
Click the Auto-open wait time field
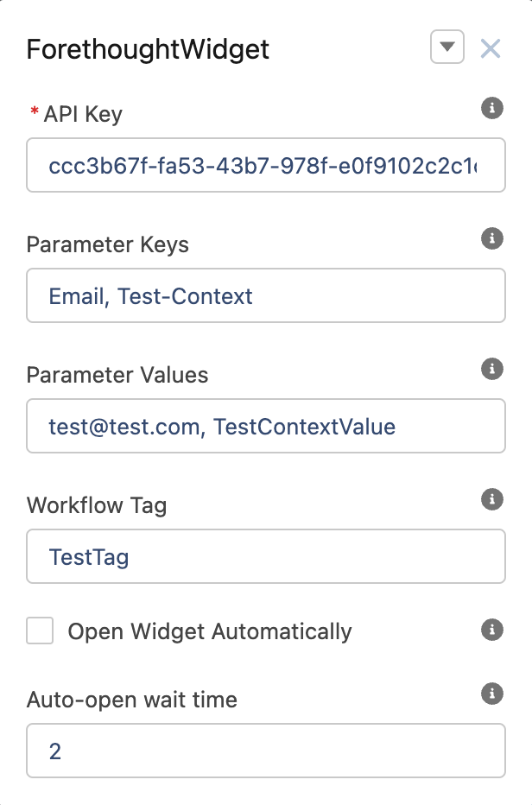click(266, 751)
